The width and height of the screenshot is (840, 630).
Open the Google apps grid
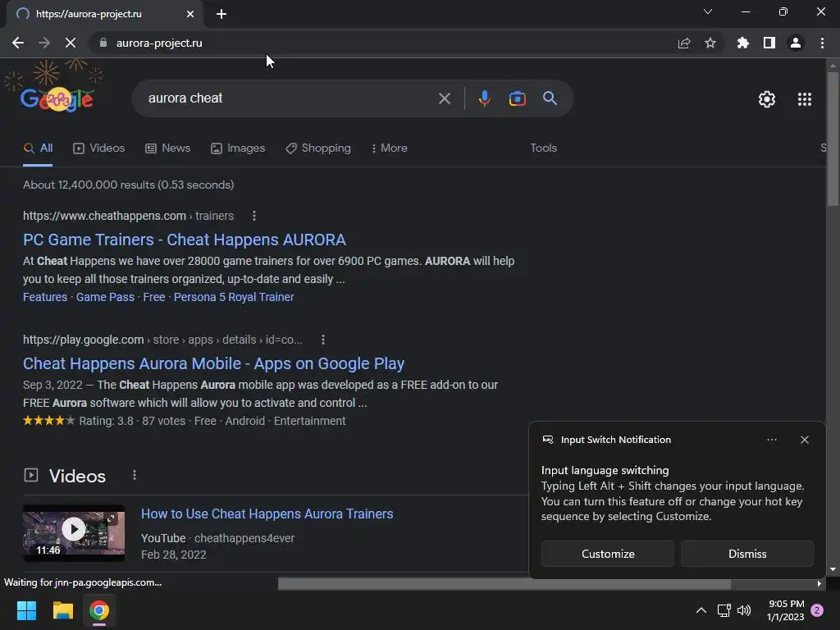click(805, 99)
